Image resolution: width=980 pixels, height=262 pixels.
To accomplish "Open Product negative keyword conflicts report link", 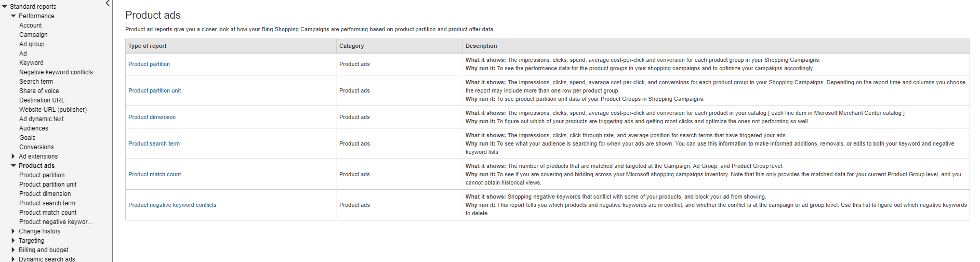I will pyautogui.click(x=173, y=205).
